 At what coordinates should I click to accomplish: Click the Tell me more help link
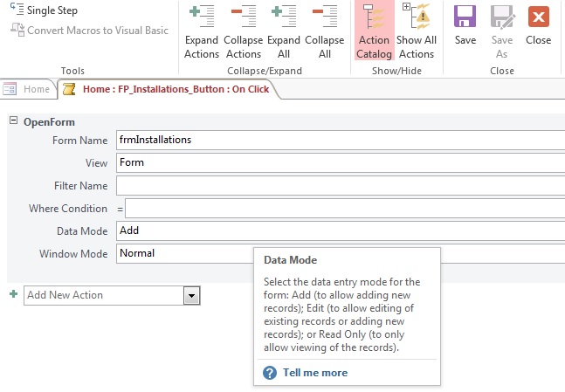(x=315, y=373)
